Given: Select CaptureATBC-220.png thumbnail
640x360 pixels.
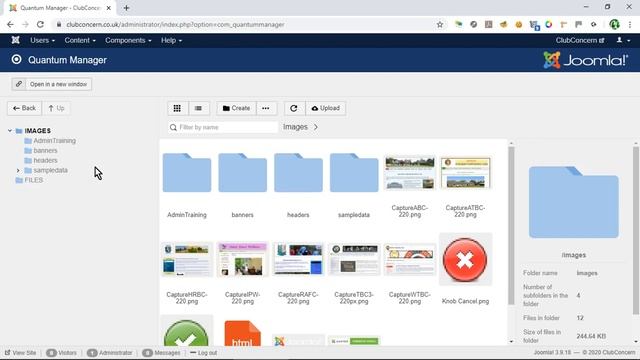Looking at the screenshot, I should click(x=465, y=173).
